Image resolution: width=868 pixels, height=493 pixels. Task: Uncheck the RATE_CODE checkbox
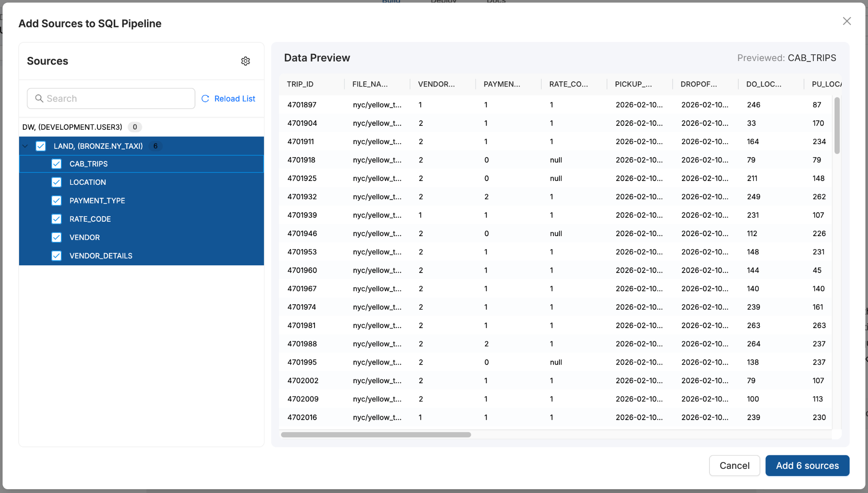tap(56, 219)
